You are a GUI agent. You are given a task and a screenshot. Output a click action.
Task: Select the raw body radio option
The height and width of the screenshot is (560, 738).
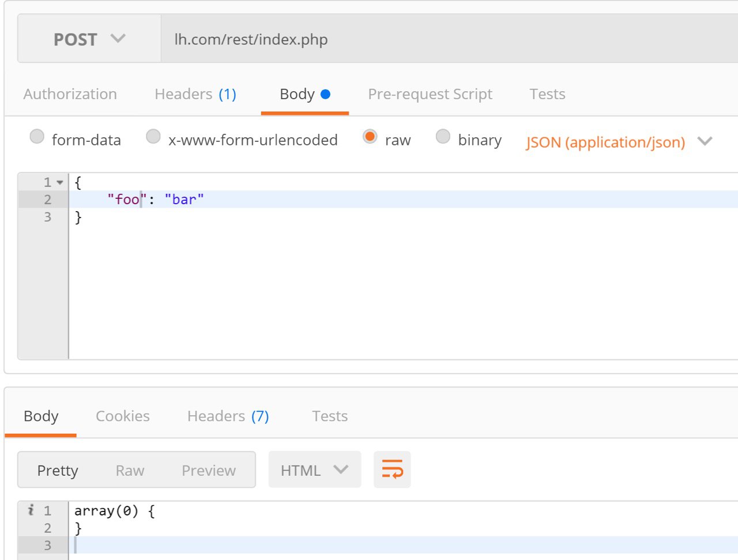click(x=370, y=137)
